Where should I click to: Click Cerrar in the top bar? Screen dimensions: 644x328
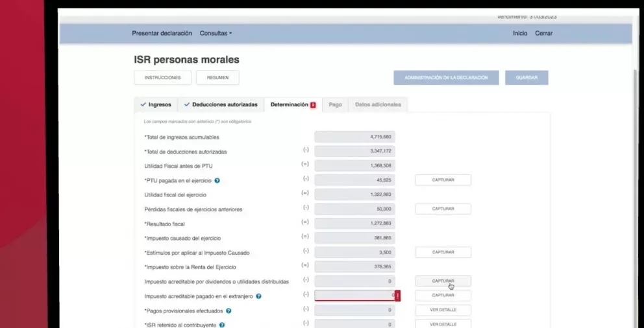(544, 33)
